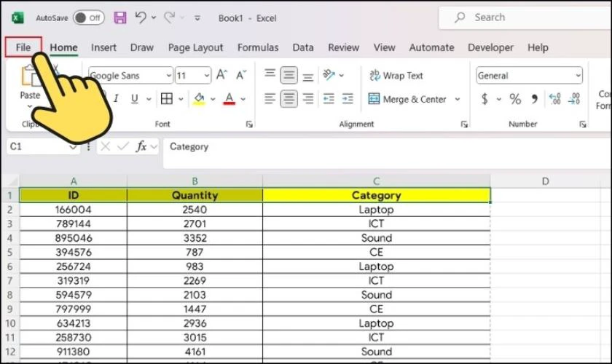Open the Merge & Center dropdown arrow

[x=458, y=99]
